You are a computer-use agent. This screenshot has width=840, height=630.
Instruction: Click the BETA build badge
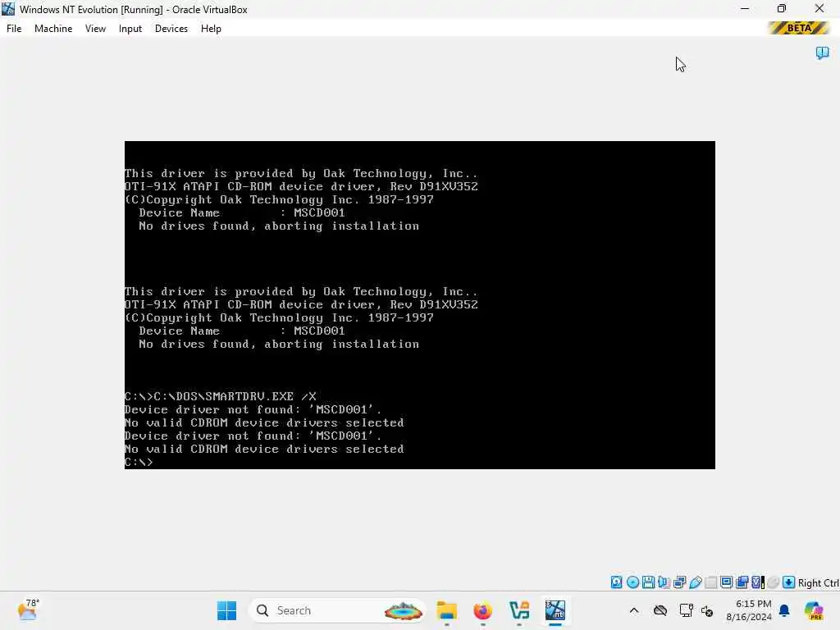coord(799,28)
